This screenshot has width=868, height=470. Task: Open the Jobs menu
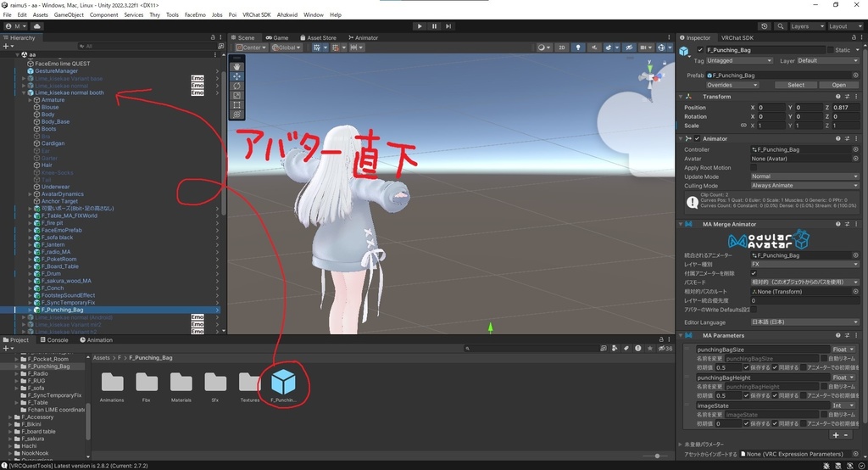217,15
